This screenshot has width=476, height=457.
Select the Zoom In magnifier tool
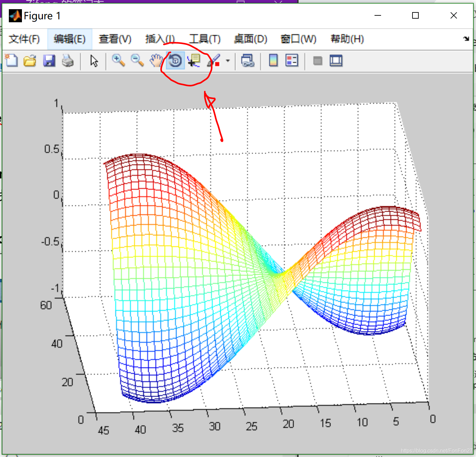(x=118, y=61)
